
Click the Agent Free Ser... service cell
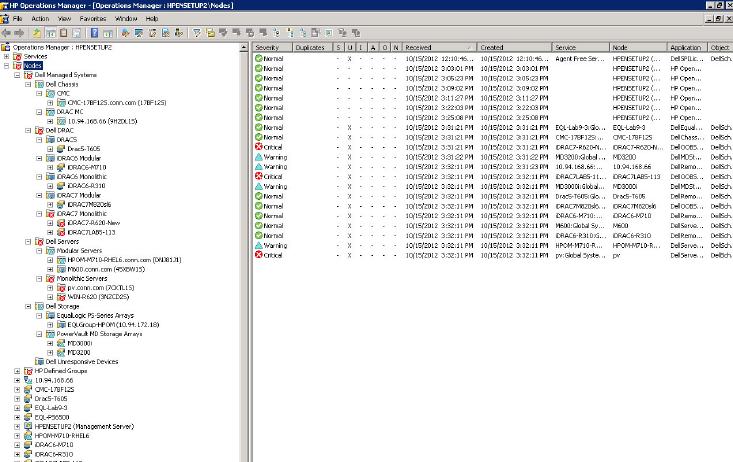point(580,58)
